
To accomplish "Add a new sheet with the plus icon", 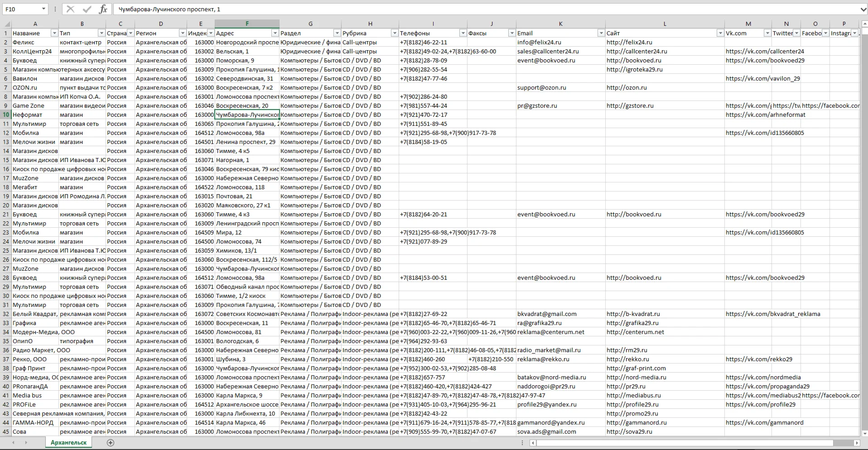I will [x=110, y=443].
